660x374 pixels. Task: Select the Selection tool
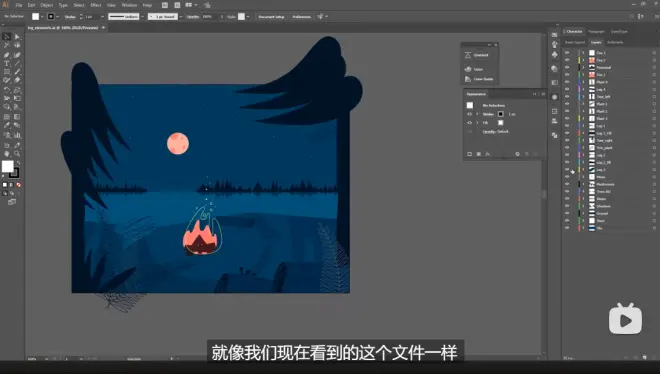pos(7,37)
